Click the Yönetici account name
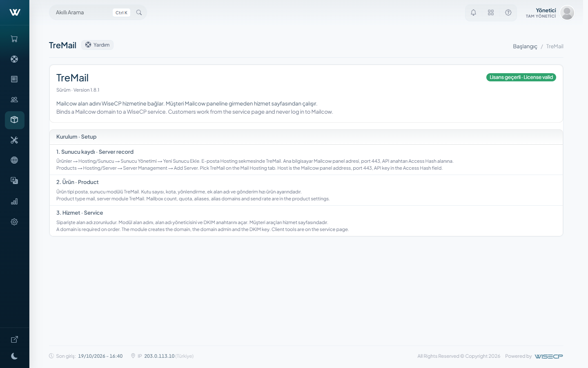588x368 pixels. pos(546,10)
